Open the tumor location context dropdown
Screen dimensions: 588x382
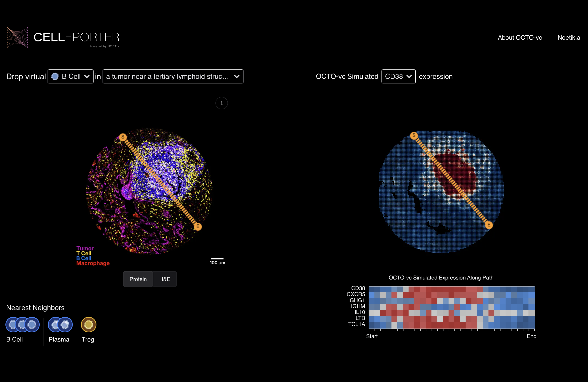click(173, 77)
